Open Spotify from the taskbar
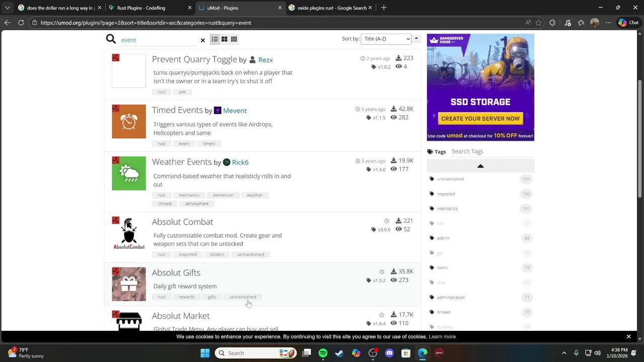This screenshot has height=362, width=644. 323,353
